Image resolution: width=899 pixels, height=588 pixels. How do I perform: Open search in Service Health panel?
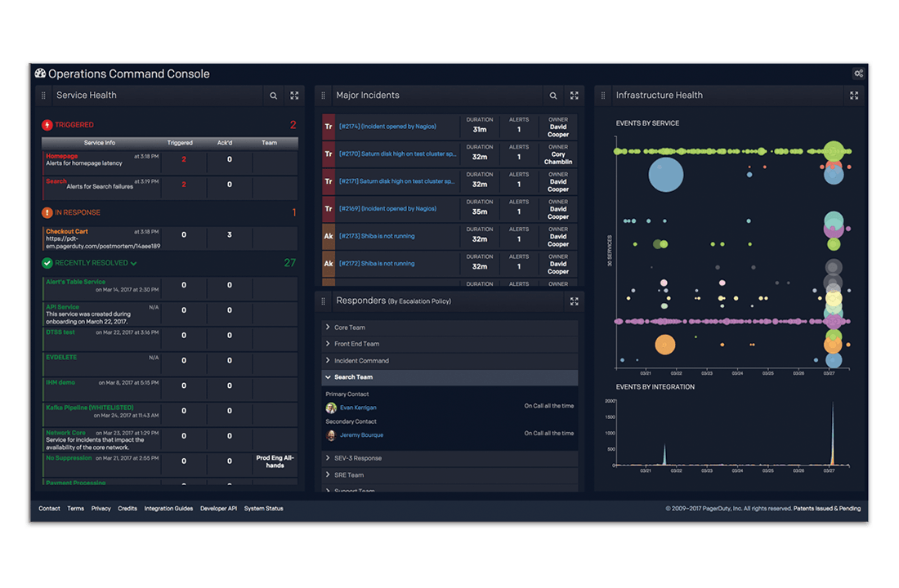click(x=274, y=96)
